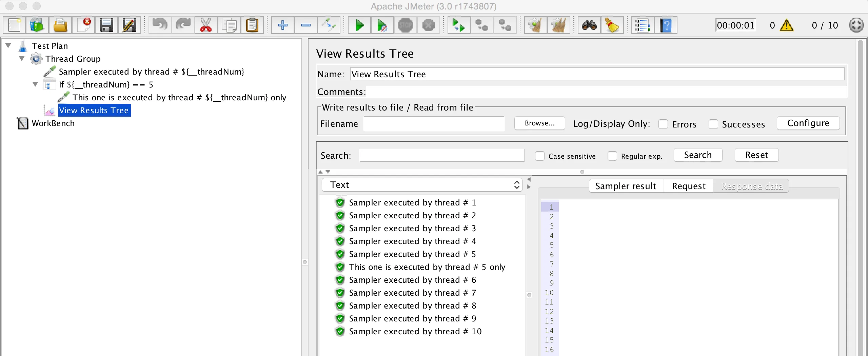Enable Case sensitive search
Screen dimensions: 868x356
tap(540, 156)
